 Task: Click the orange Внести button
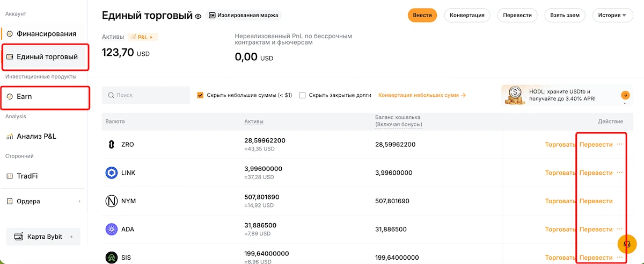pyautogui.click(x=422, y=15)
